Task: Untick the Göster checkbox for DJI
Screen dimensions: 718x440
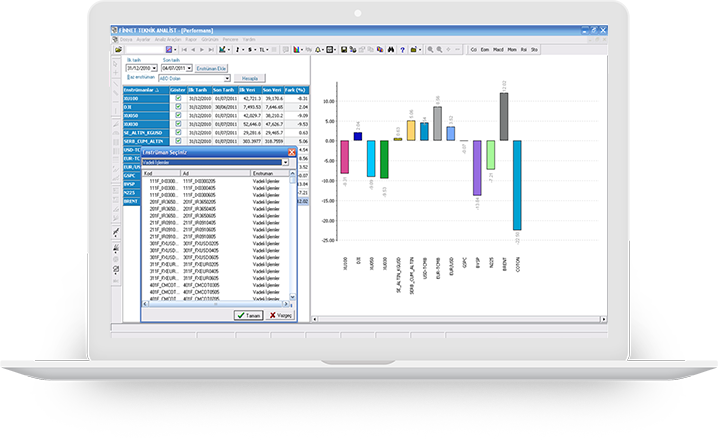Action: [x=178, y=107]
